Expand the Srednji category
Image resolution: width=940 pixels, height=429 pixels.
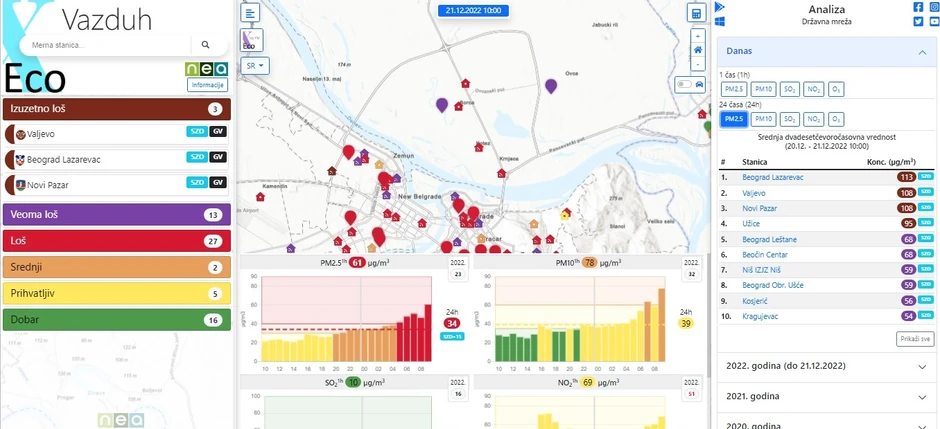click(x=116, y=267)
